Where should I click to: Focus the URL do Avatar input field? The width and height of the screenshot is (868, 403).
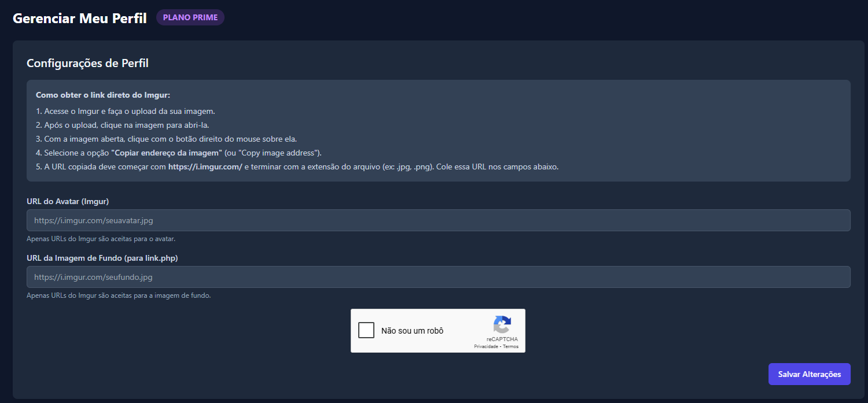438,220
